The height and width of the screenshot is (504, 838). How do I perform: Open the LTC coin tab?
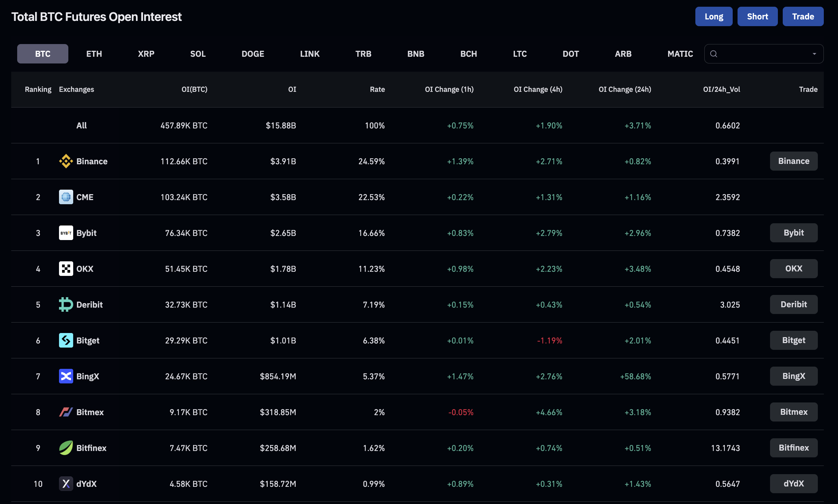[x=520, y=54]
